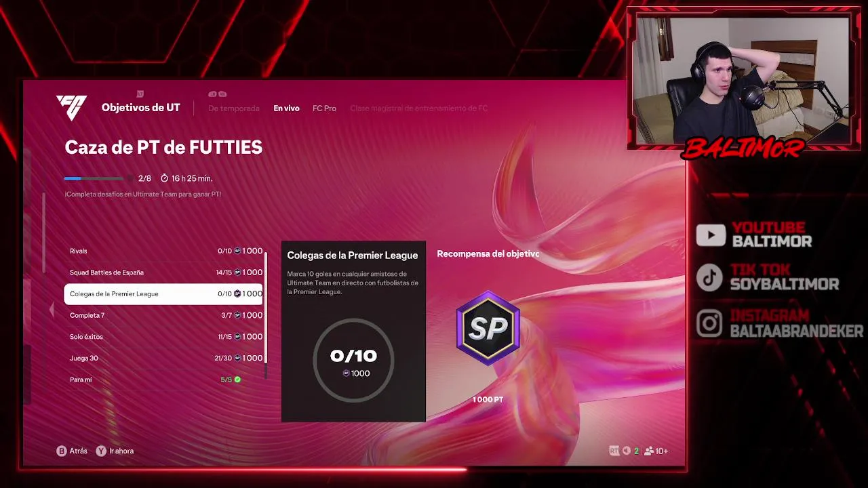
Task: Select the Rivals objective row
Action: click(163, 251)
